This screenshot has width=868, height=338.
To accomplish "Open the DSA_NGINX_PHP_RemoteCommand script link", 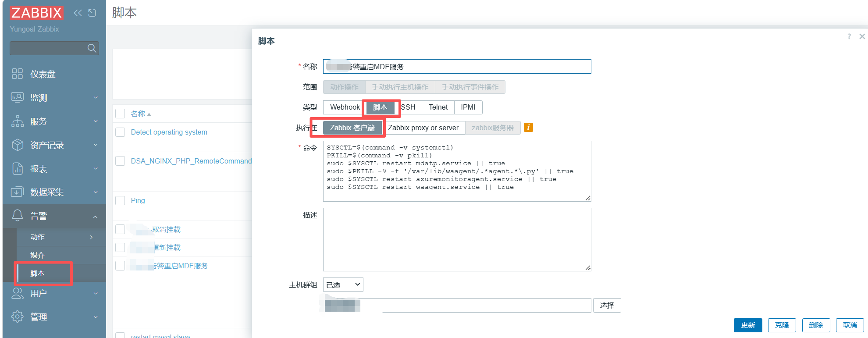I will pos(191,161).
